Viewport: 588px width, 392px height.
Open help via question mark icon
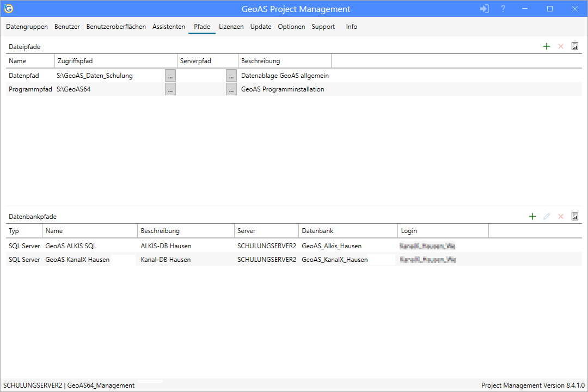coord(503,9)
